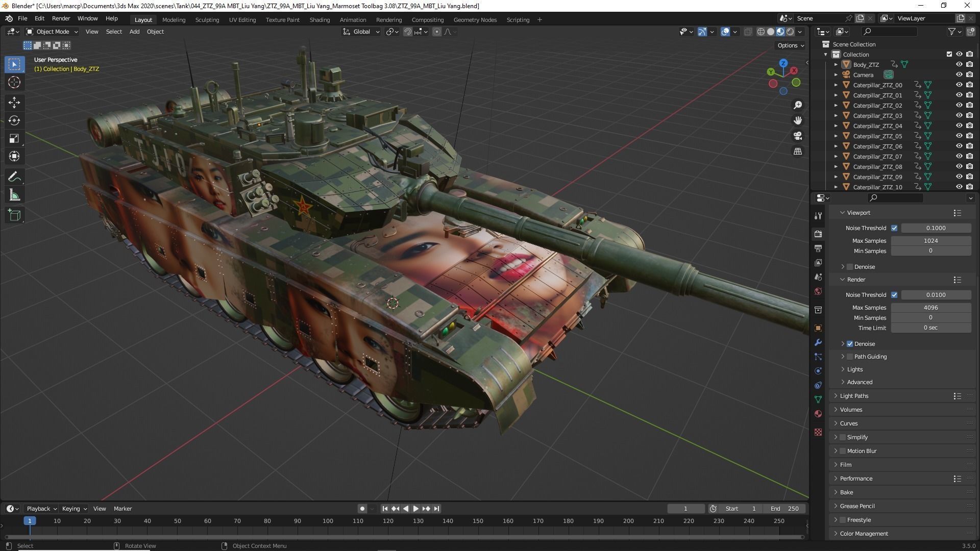The width and height of the screenshot is (980, 551).
Task: Open the Scene properties tab
Action: point(818,277)
